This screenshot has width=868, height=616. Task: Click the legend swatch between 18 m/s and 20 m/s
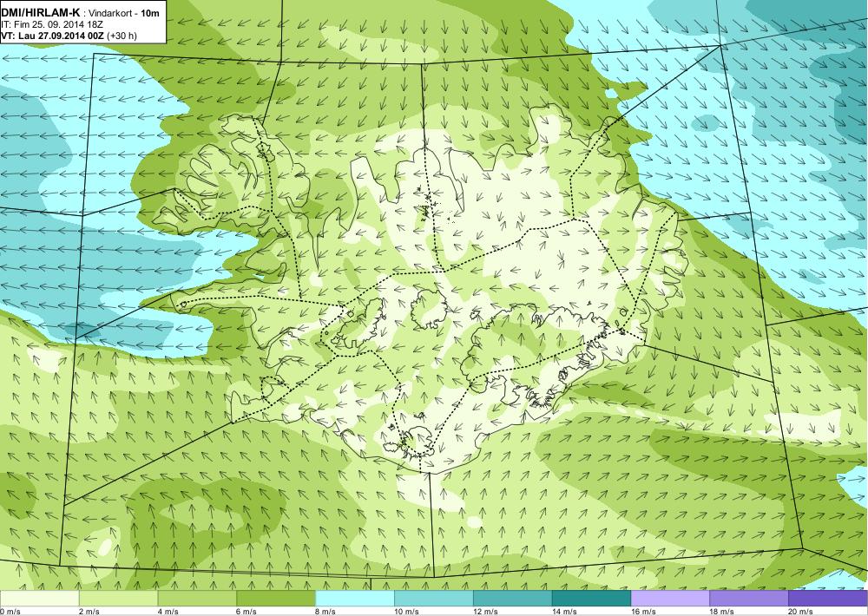[x=749, y=599]
